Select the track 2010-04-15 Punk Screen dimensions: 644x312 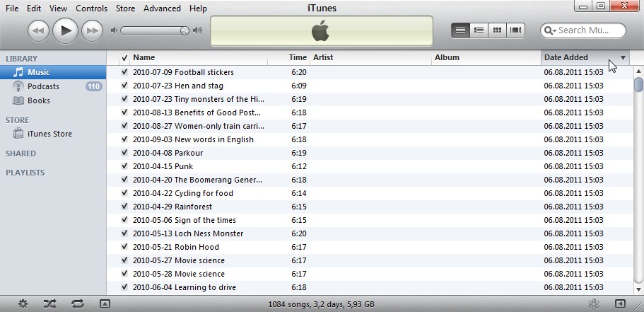[x=370, y=166]
